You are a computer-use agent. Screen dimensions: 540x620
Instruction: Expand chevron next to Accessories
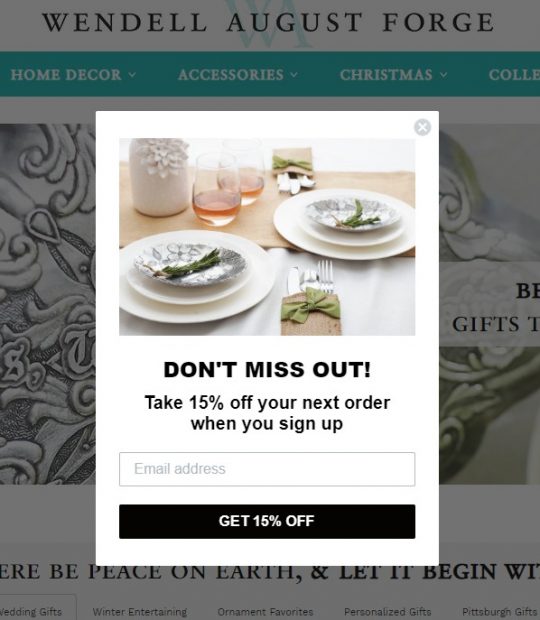coord(294,75)
